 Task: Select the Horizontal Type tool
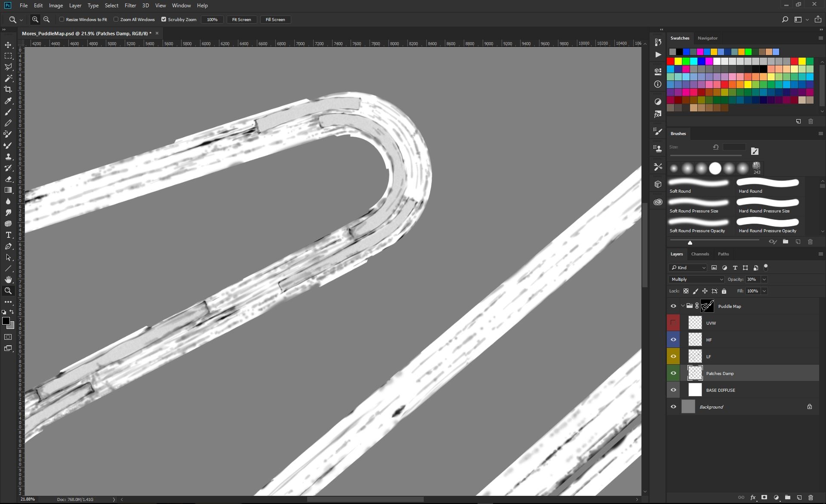pos(8,235)
